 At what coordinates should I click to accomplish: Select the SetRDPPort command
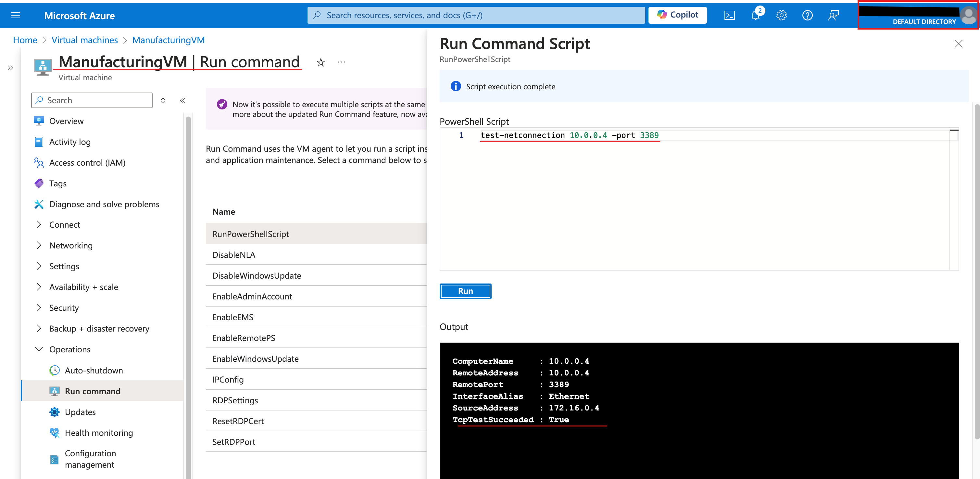tap(316, 442)
